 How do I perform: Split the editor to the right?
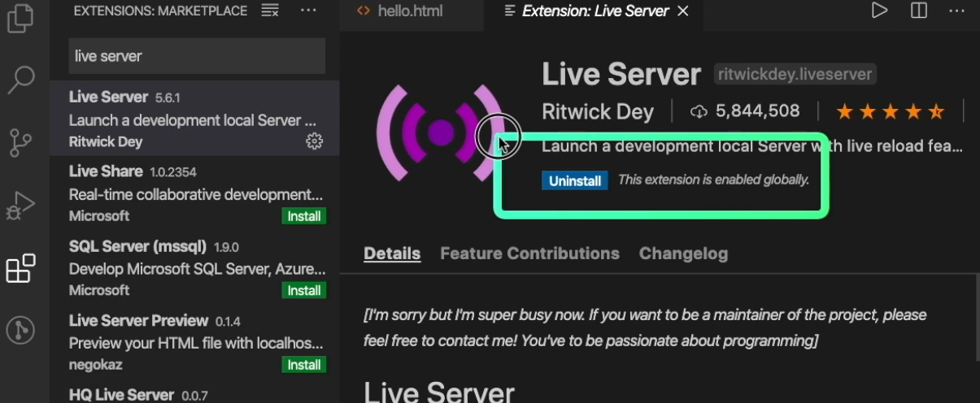point(919,11)
